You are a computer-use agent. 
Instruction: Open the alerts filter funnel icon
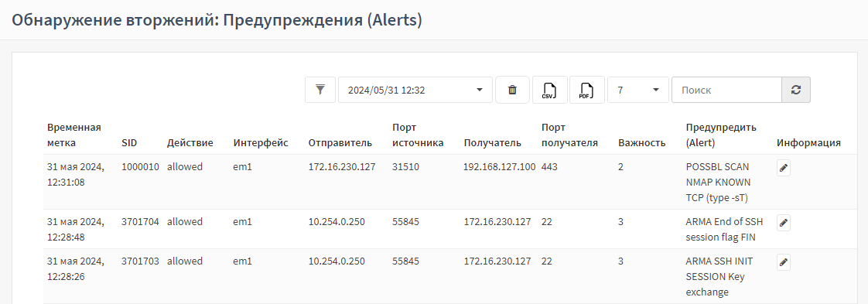point(320,90)
